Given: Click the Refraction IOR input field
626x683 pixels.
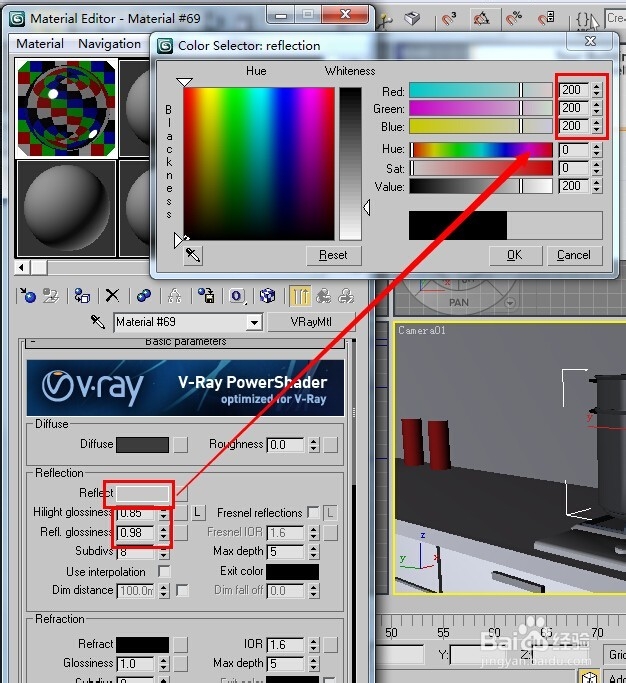Looking at the screenshot, I should [285, 644].
